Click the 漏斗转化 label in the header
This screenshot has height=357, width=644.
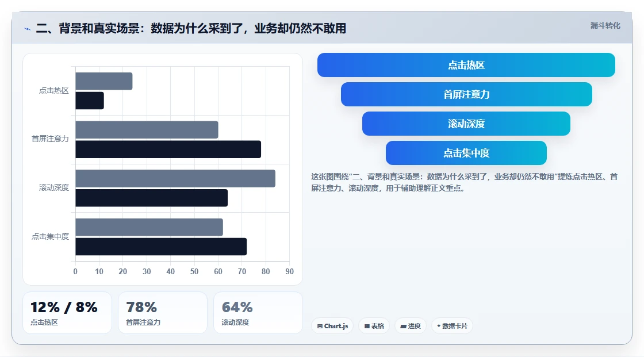point(605,25)
